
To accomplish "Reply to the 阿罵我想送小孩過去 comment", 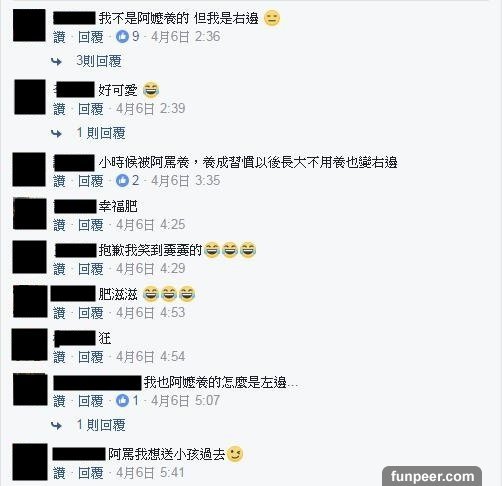I will (91, 473).
